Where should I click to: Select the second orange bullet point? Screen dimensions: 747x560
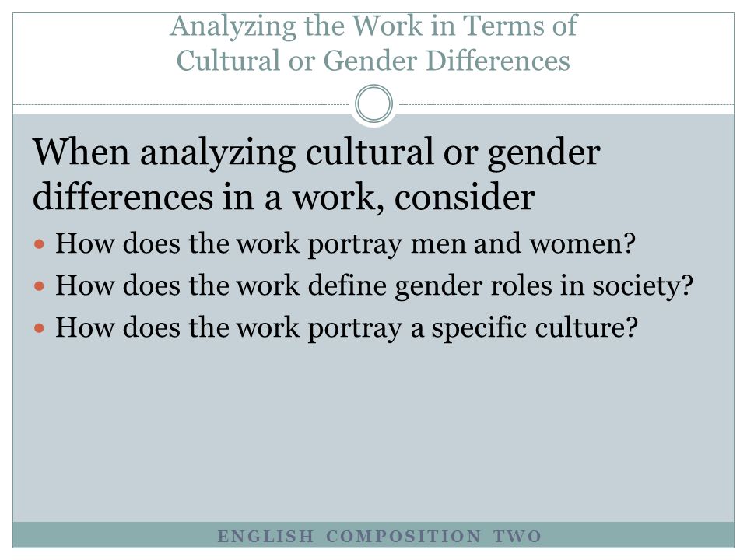(39, 287)
